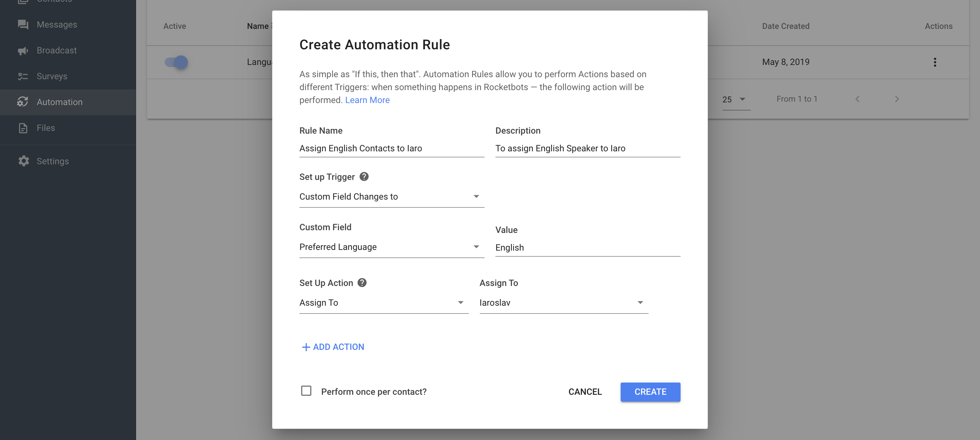The height and width of the screenshot is (440, 980).
Task: Open the Files section
Action: [x=45, y=127]
